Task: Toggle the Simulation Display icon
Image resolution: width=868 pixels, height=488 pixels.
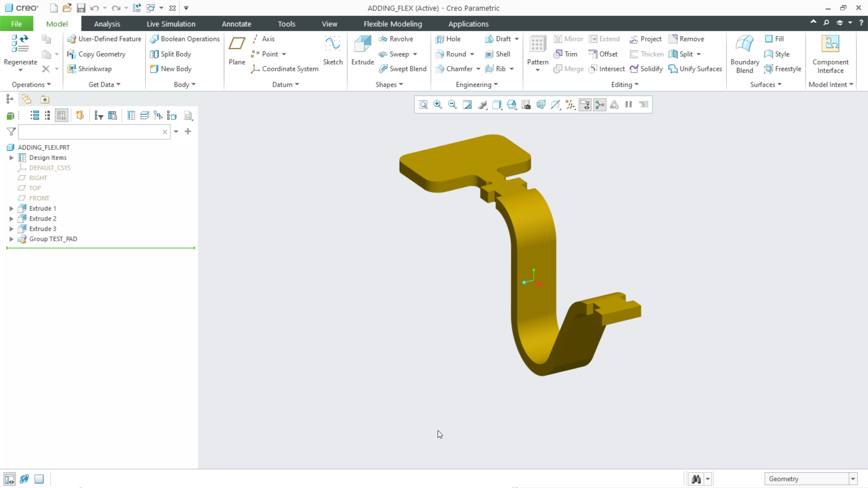Action: [x=614, y=105]
